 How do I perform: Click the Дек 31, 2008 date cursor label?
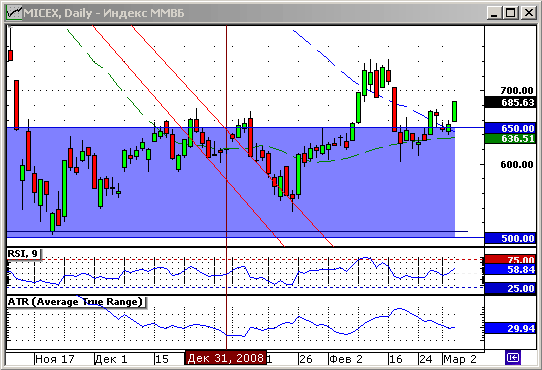[x=226, y=358]
